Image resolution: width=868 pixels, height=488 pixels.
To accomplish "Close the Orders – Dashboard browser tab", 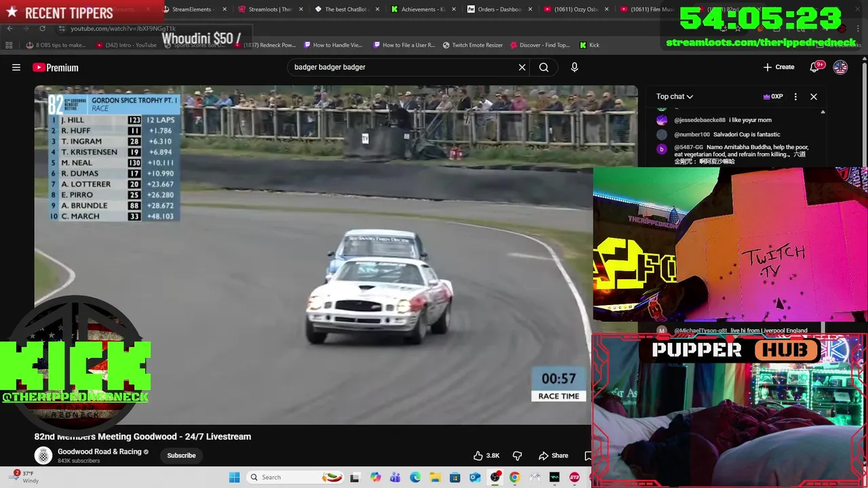I will click(530, 9).
